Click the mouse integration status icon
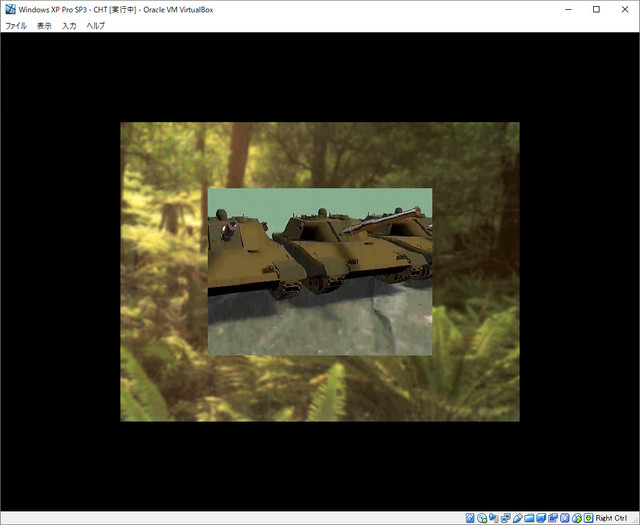Viewport: 640px width, 525px height. [x=577, y=518]
